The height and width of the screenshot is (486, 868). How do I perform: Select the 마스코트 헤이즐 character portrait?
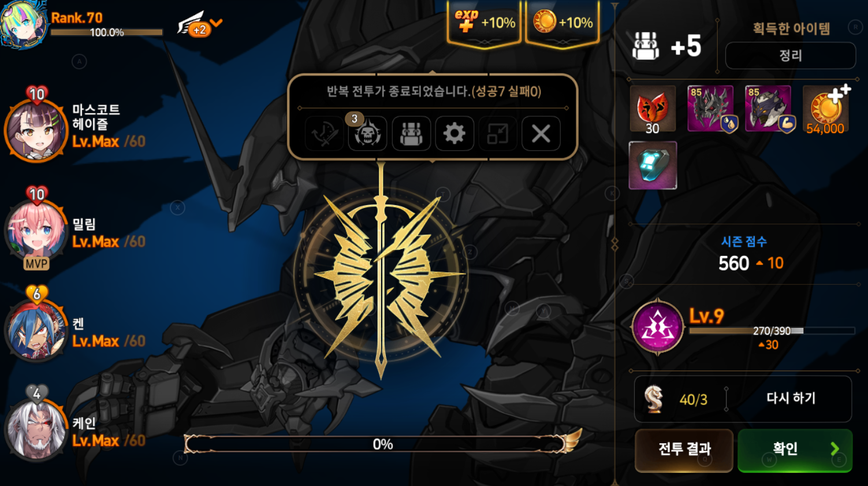(36, 131)
